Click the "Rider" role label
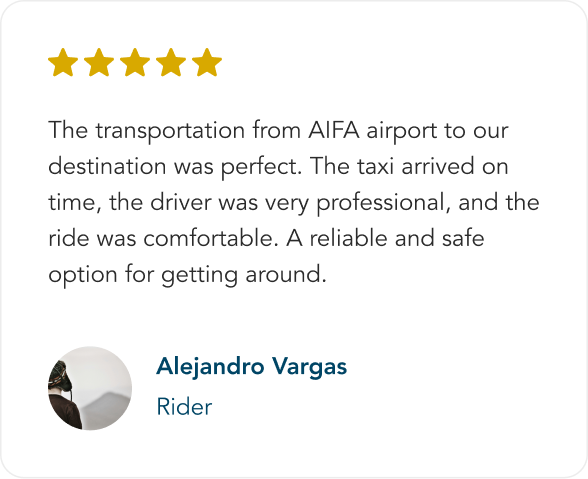Screen dimensions: 588x479 pos(184,407)
